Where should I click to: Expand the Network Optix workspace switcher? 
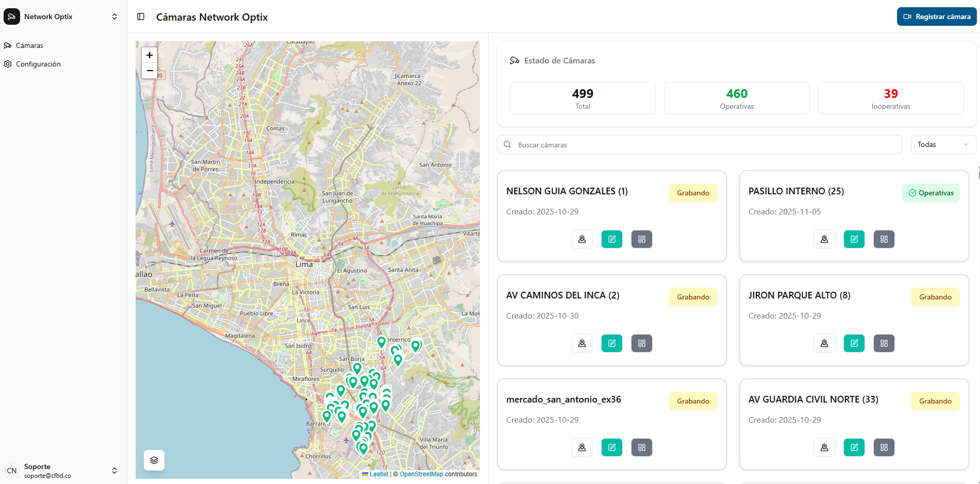click(x=114, y=16)
